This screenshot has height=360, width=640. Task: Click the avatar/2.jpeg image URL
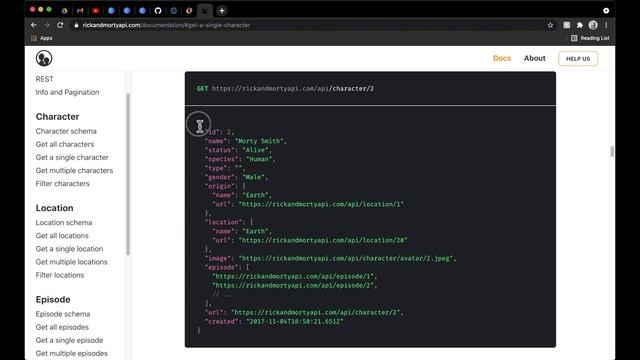coord(346,258)
